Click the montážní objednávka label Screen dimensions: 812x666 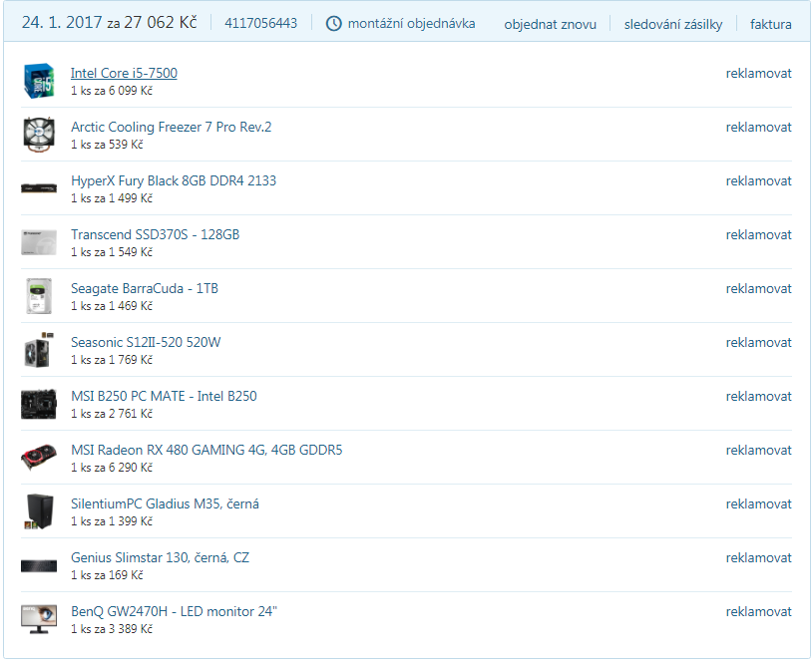411,23
